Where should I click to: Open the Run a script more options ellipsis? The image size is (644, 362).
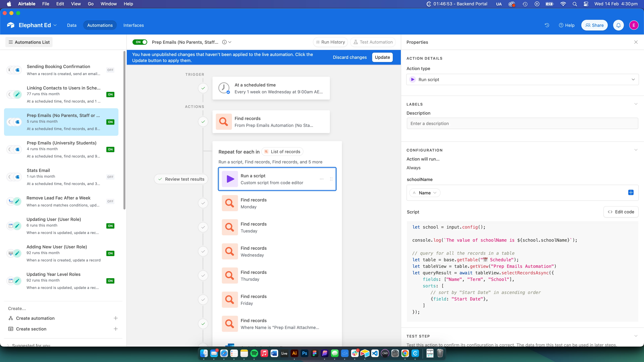click(321, 179)
